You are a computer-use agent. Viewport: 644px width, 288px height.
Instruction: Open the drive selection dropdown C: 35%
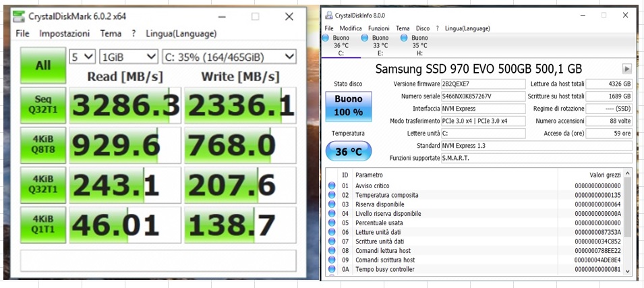229,57
